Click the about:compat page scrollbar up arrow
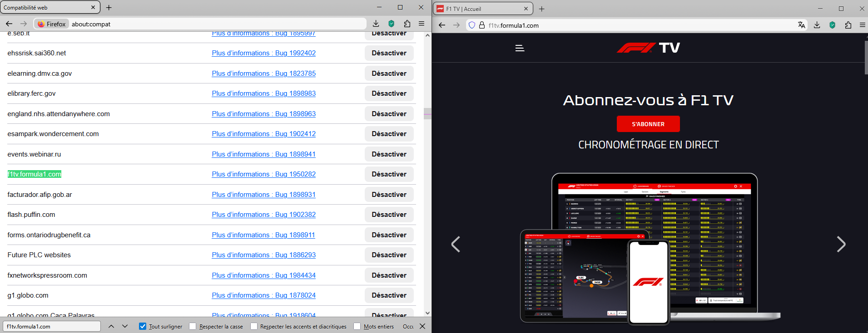Screen dimensions: 868x333 pos(427,35)
